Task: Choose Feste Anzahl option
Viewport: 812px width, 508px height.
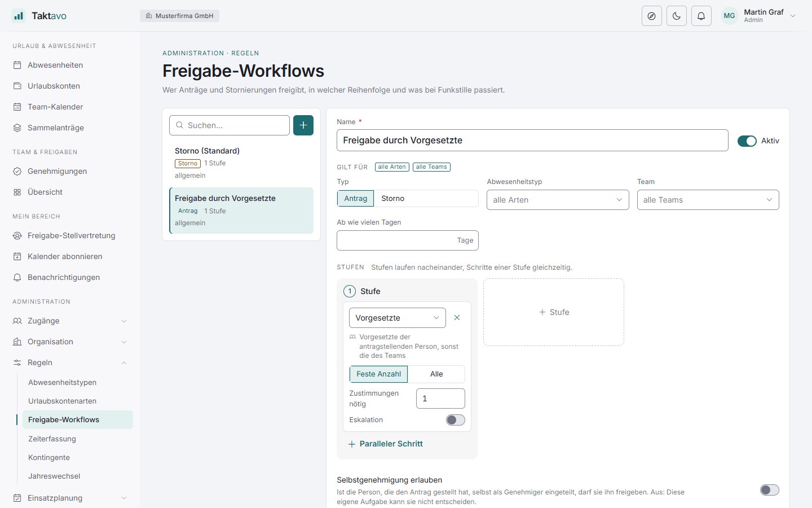Action: pyautogui.click(x=379, y=374)
